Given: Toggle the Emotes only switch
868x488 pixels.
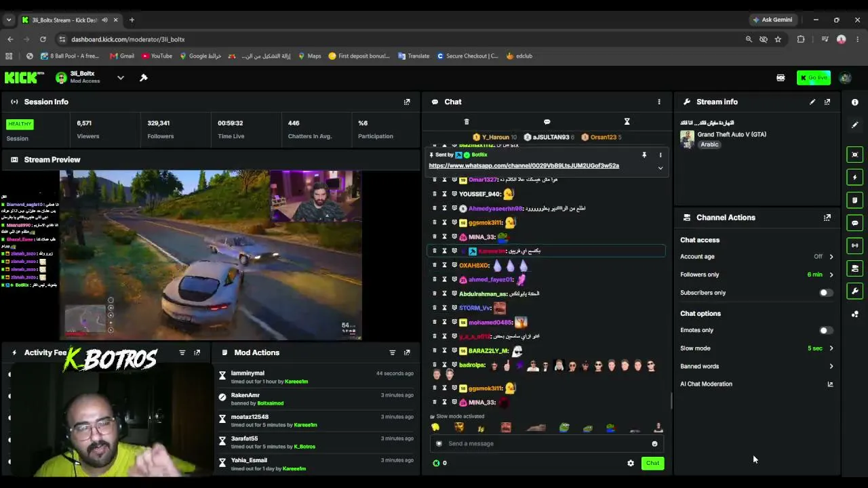Looking at the screenshot, I should (825, 330).
